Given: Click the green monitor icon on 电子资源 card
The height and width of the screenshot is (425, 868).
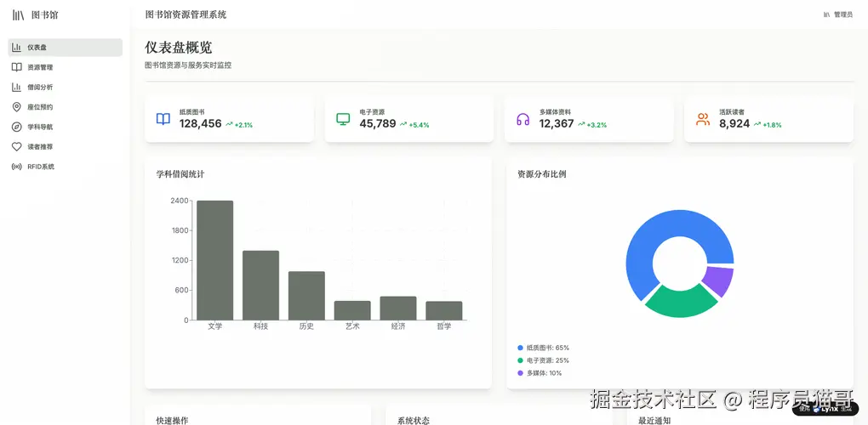Looking at the screenshot, I should coord(343,119).
